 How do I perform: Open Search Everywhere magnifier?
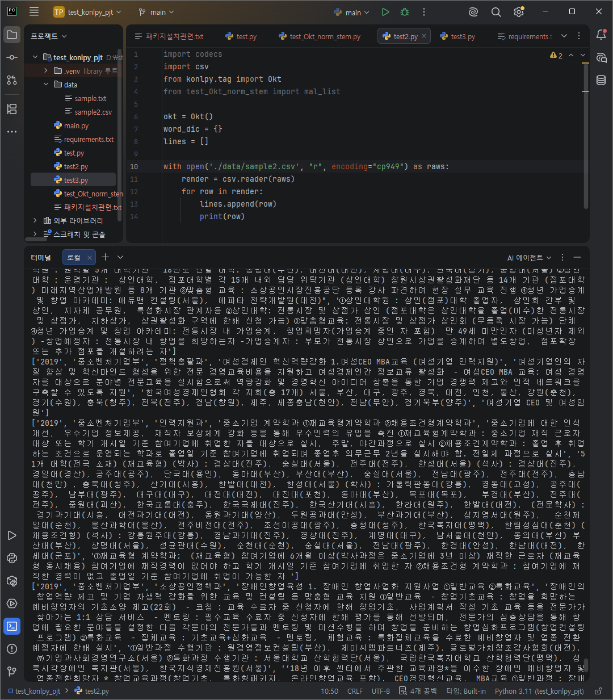pyautogui.click(x=496, y=12)
